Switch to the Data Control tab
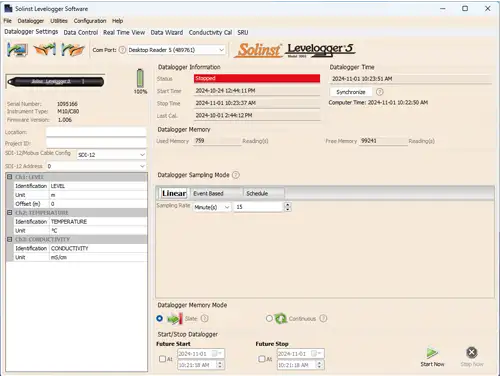500x376 pixels. [x=81, y=32]
